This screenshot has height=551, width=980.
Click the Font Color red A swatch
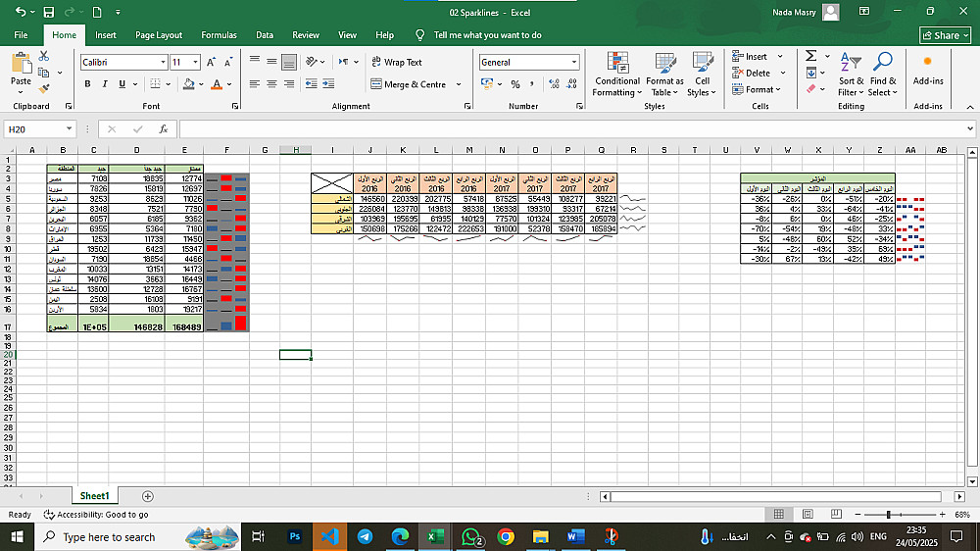217,83
